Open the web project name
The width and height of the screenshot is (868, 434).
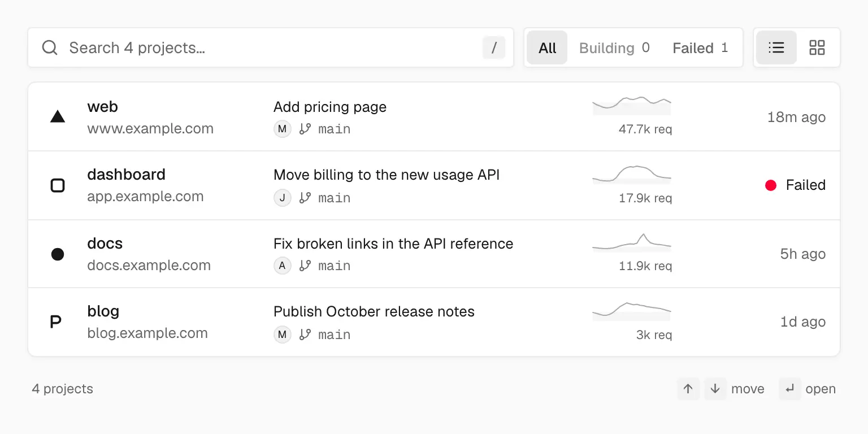[x=102, y=107]
